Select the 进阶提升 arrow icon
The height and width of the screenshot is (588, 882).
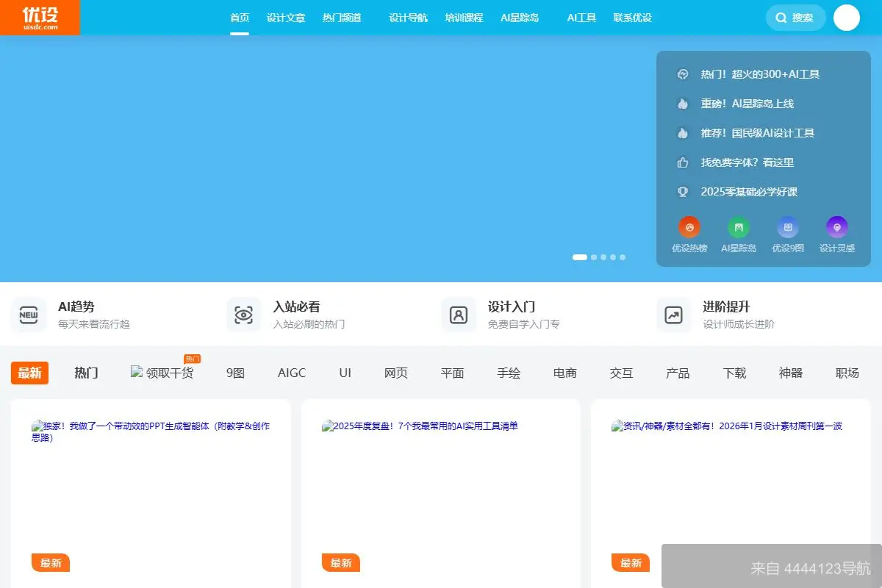tap(673, 313)
